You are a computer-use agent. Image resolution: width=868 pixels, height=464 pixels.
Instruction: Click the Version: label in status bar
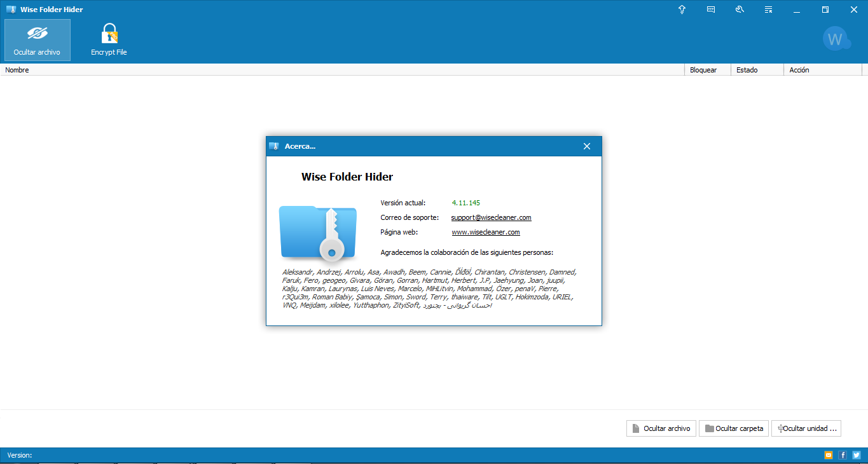point(20,455)
